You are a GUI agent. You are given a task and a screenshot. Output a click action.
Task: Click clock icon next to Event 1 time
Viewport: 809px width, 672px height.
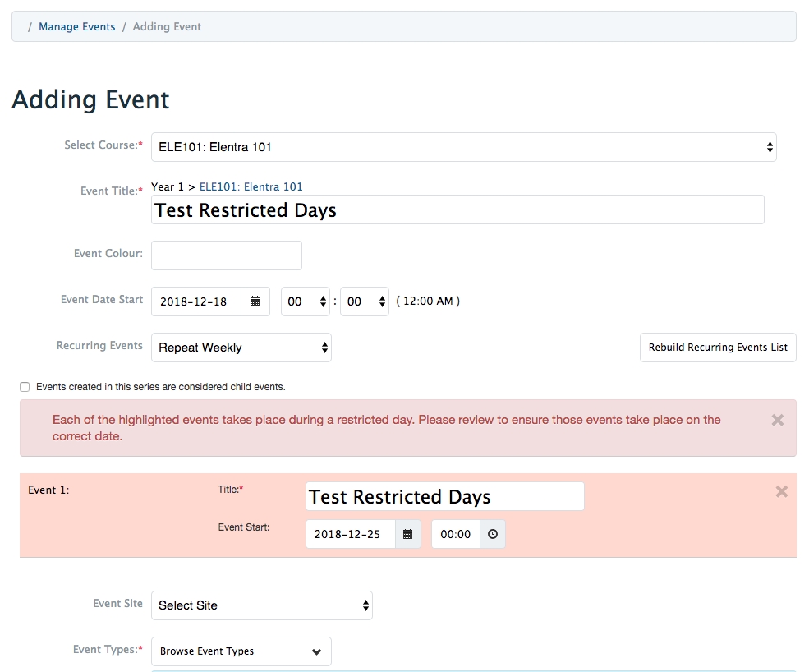coord(492,534)
